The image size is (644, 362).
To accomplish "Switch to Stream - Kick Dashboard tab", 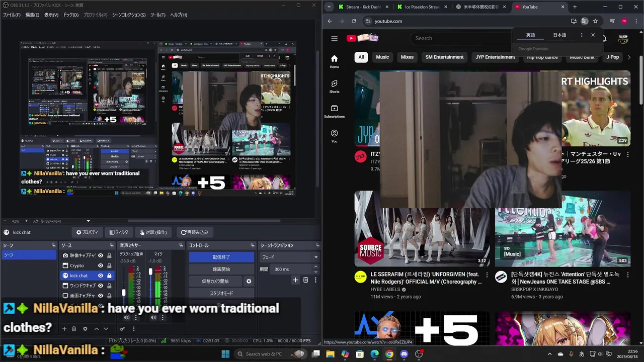I will pos(362,7).
